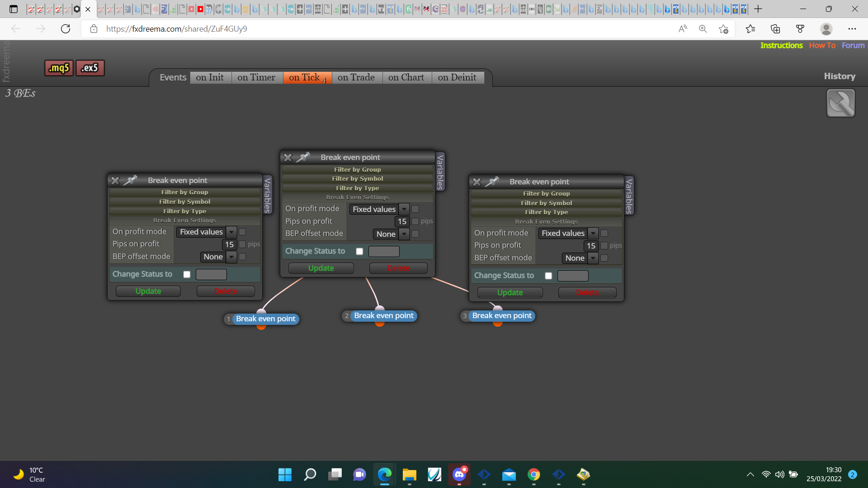The height and width of the screenshot is (488, 868).
Task: Pin the left Break even point panel
Action: pyautogui.click(x=131, y=180)
